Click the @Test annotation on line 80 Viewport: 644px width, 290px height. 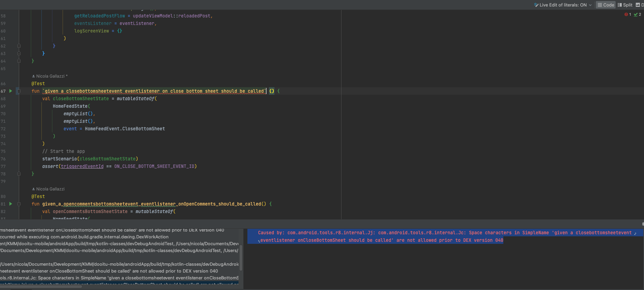pyautogui.click(x=38, y=196)
